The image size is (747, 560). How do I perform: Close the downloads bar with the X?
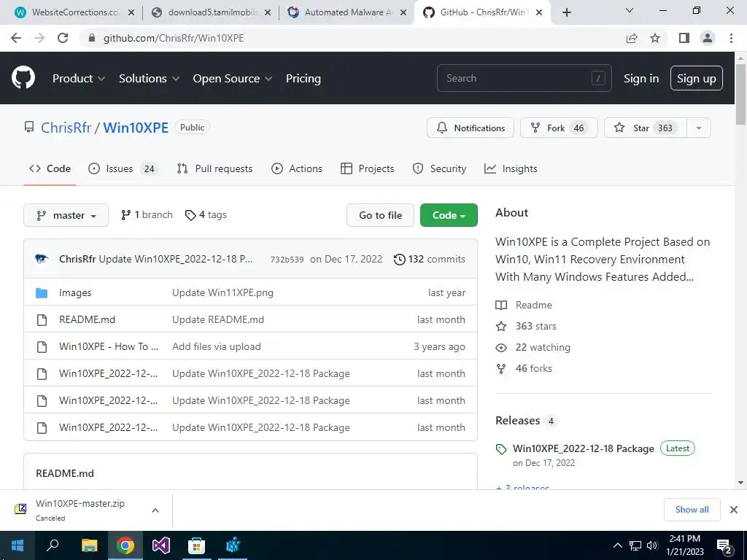click(x=734, y=510)
